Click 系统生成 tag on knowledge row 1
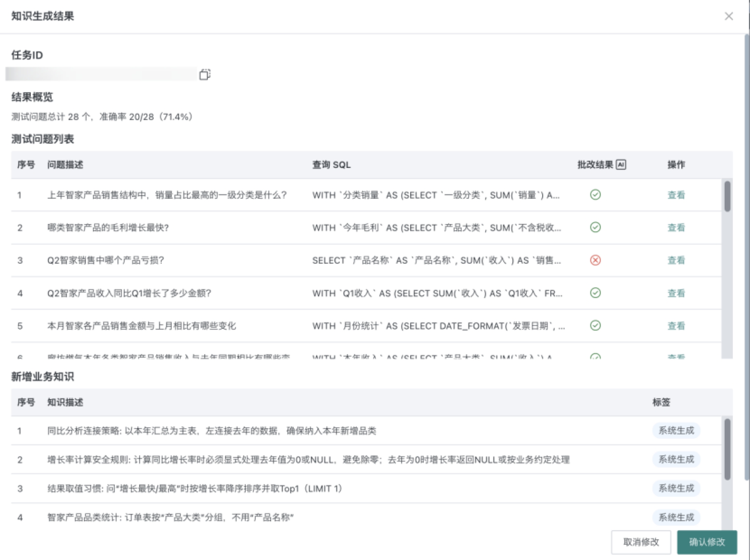 (676, 430)
